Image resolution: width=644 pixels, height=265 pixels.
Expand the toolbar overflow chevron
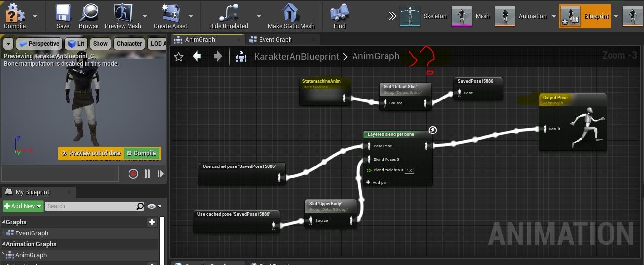392,16
